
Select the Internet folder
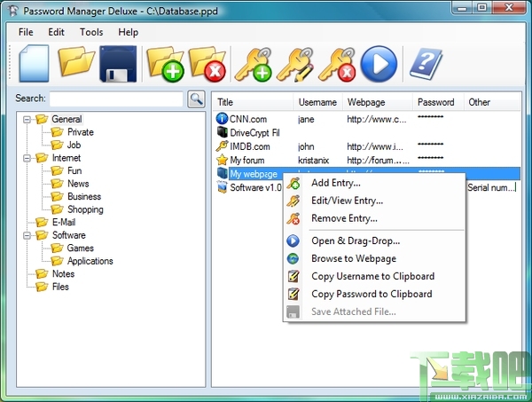coord(66,158)
